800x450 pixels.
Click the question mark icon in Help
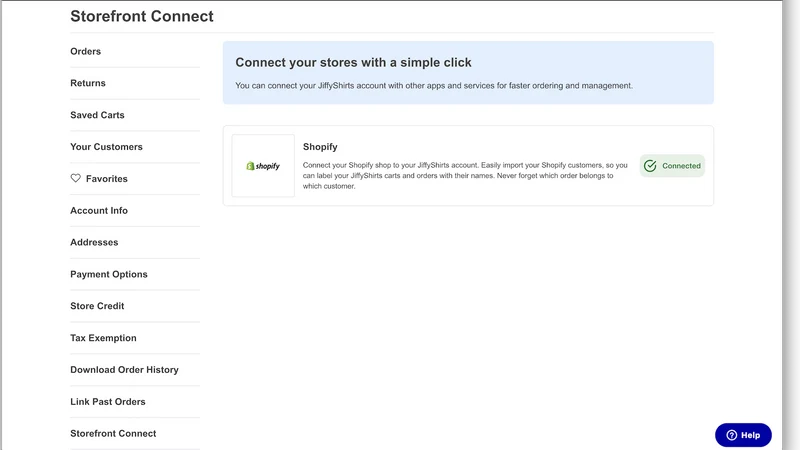coord(732,435)
